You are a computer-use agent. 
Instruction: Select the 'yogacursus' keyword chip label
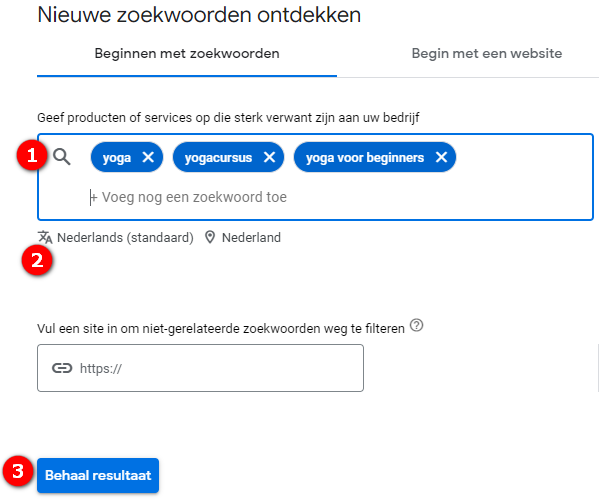click(x=218, y=157)
